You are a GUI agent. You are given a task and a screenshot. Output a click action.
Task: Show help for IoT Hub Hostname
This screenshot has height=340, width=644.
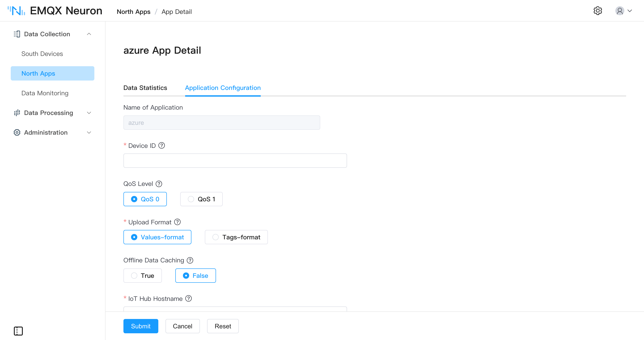[189, 298]
